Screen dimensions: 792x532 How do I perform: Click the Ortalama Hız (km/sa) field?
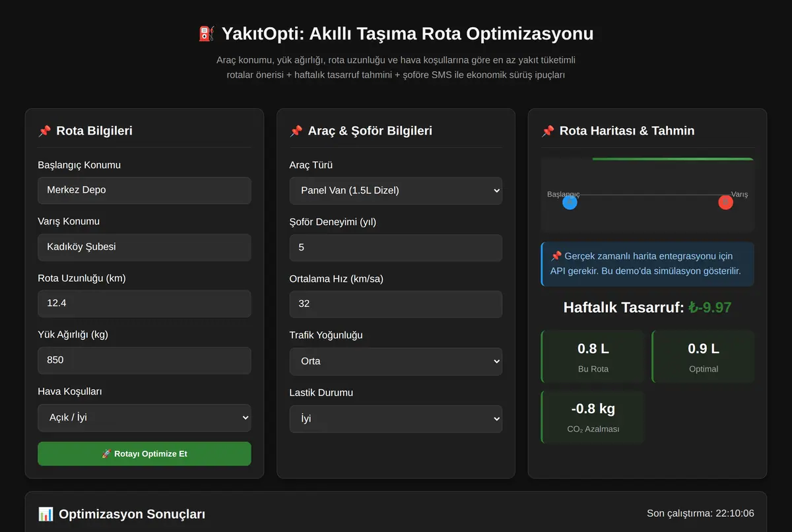tap(396, 304)
